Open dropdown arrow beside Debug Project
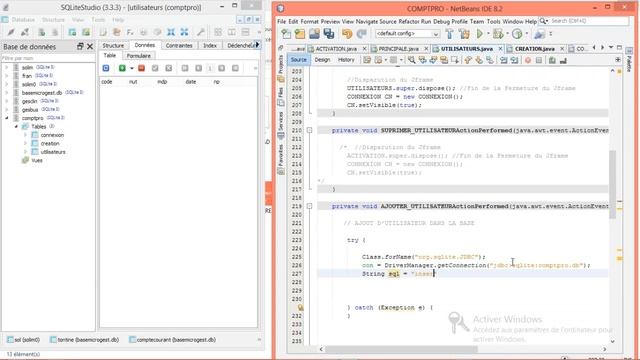Screen dimensions: 640x360 [507, 34]
